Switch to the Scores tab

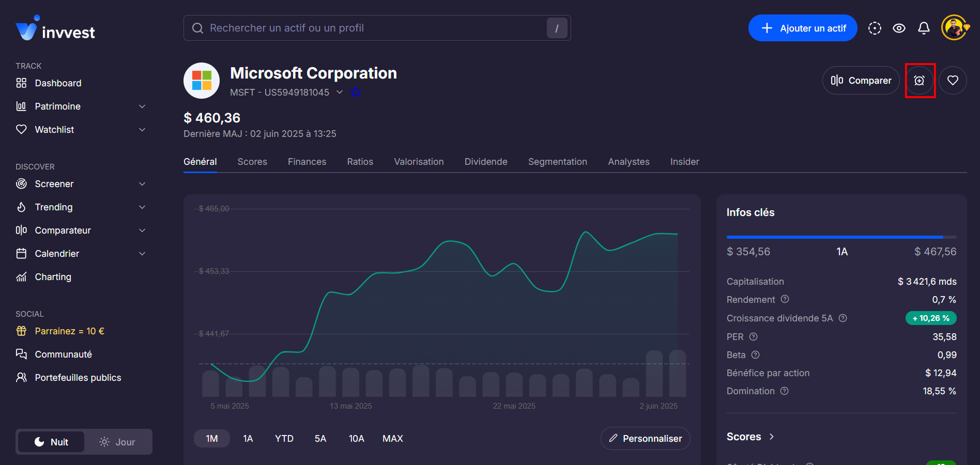tap(252, 162)
